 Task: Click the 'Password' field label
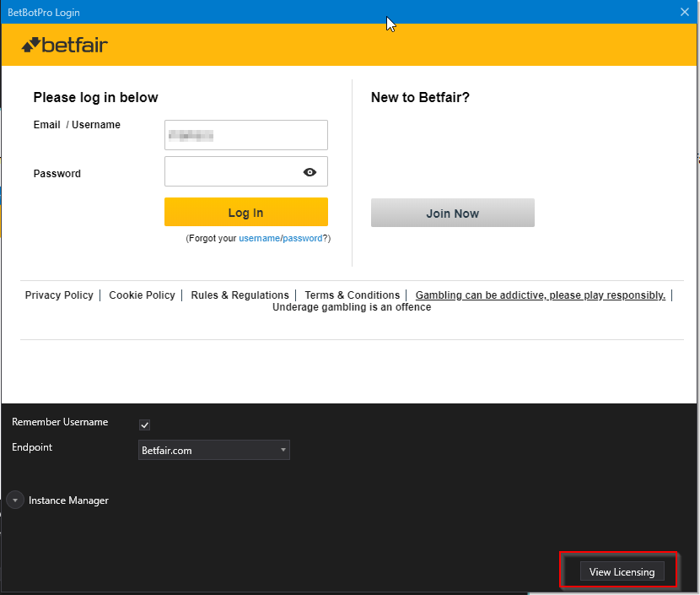[x=57, y=174]
